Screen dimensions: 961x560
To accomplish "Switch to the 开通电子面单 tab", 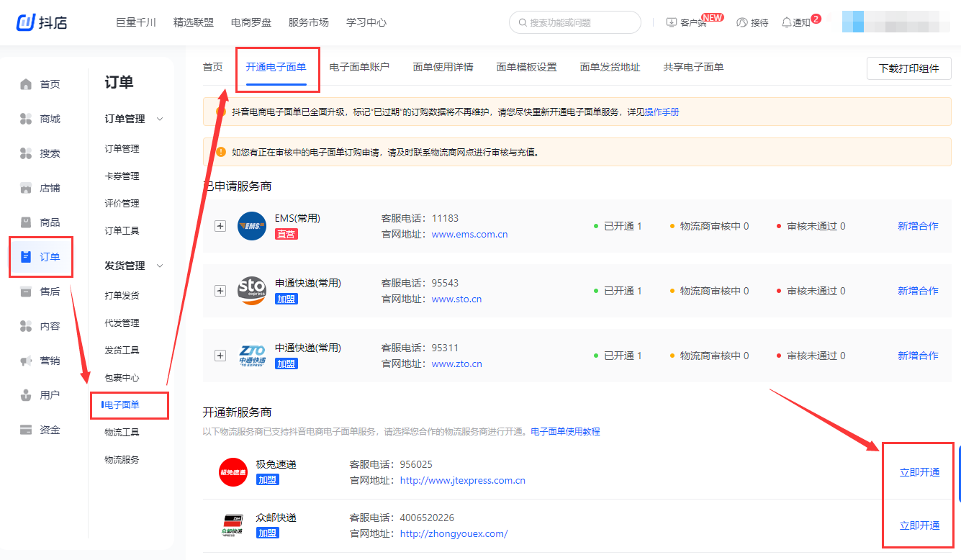I will [x=276, y=67].
